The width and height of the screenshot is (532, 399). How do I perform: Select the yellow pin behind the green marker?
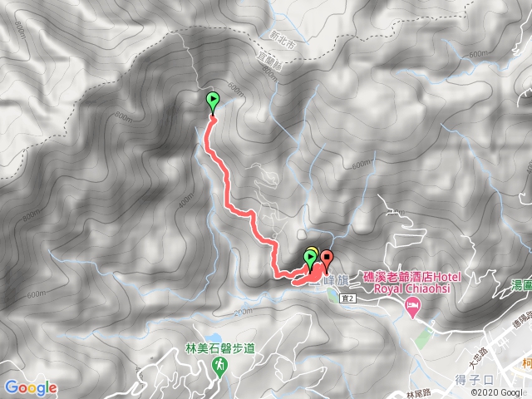pyautogui.click(x=314, y=250)
